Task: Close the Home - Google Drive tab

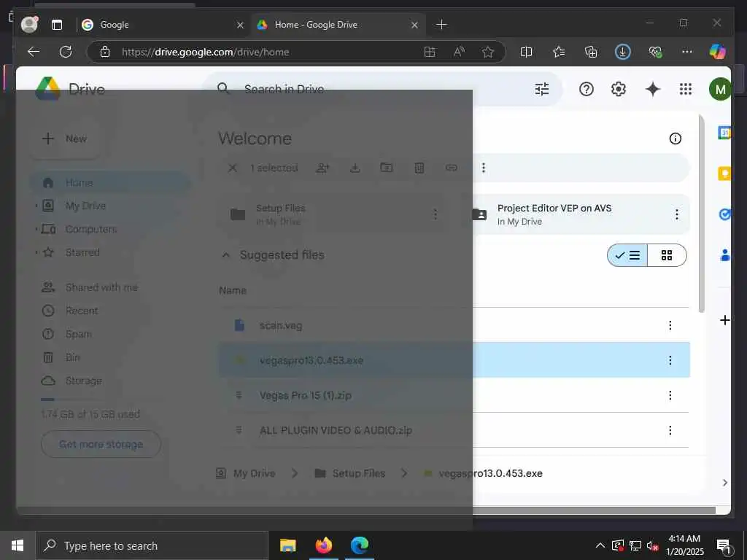Action: point(414,25)
